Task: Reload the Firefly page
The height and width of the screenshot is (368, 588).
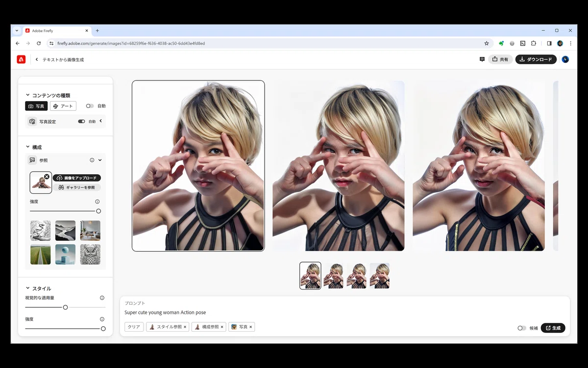Action: (39, 43)
